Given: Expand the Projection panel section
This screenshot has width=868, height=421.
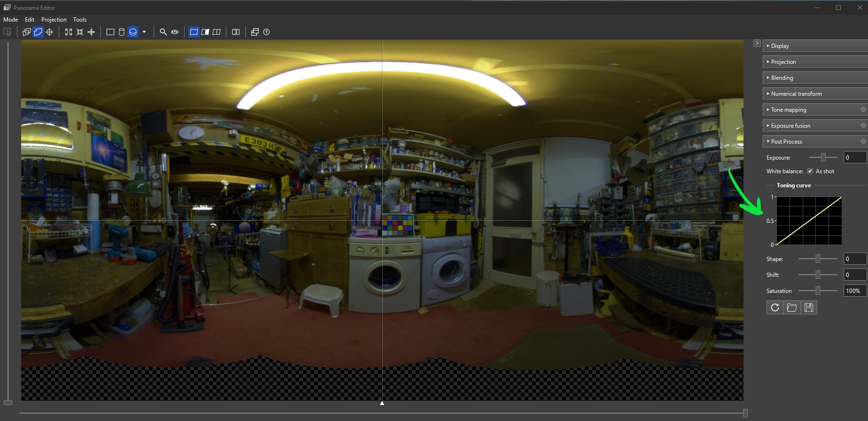Looking at the screenshot, I should pyautogui.click(x=815, y=61).
